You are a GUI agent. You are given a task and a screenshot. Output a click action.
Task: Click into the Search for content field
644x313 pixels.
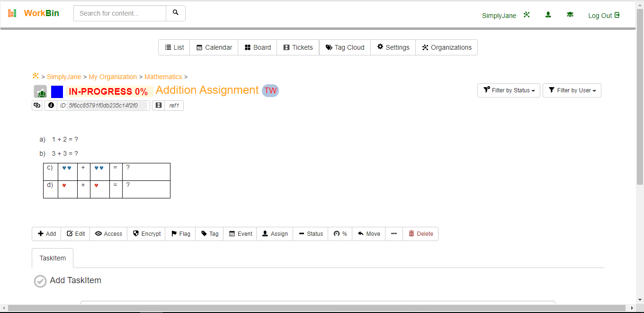click(120, 13)
